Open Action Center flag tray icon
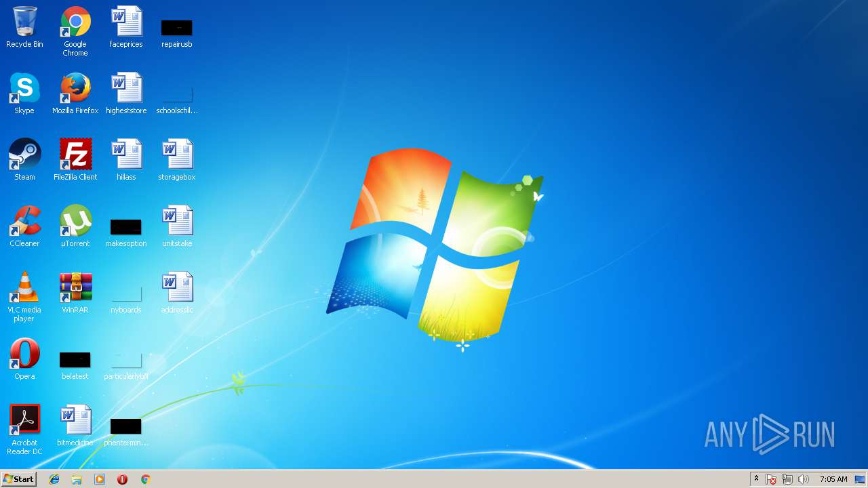 [x=771, y=479]
